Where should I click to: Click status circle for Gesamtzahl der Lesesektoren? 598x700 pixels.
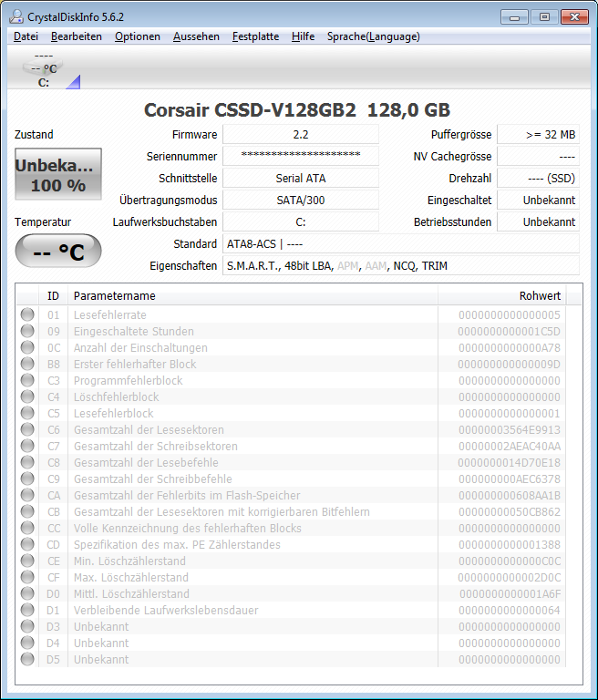coord(27,429)
